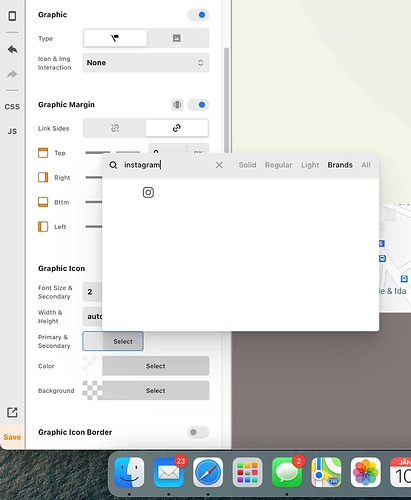411x500 pixels.
Task: Select a Background color
Action: coord(156,391)
